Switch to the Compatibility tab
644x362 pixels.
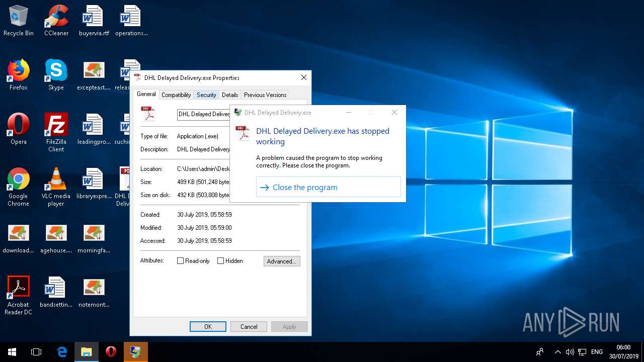point(176,95)
